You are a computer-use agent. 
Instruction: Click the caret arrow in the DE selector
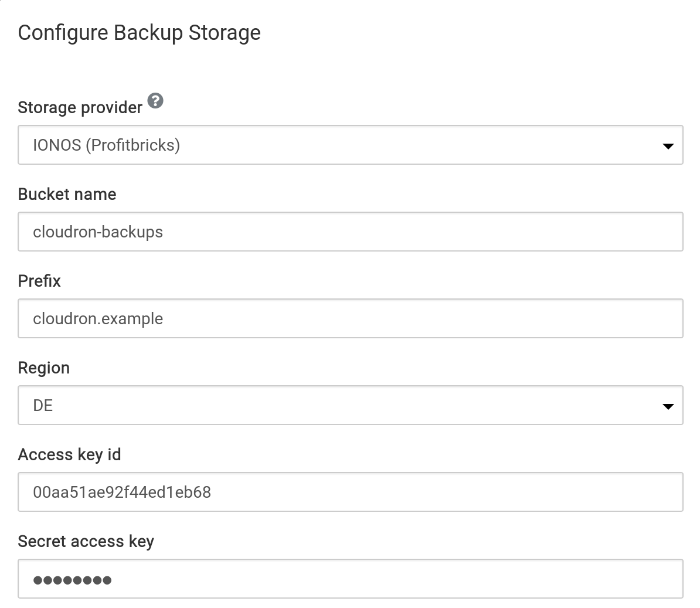[668, 406]
